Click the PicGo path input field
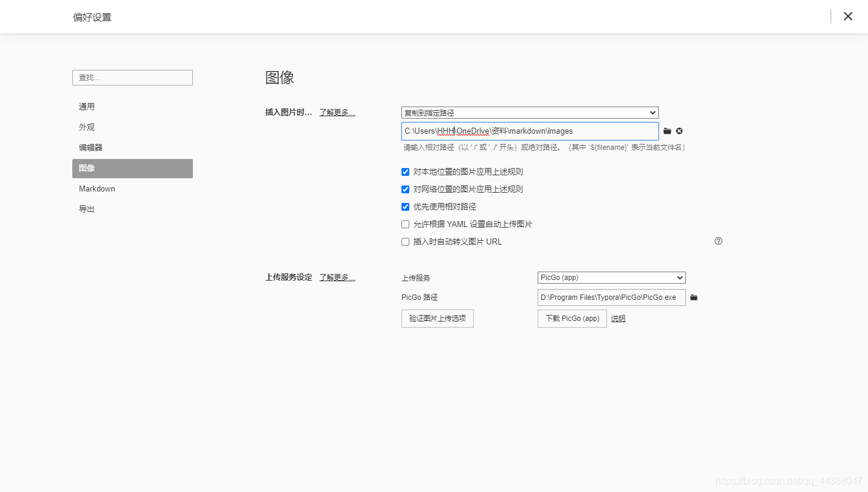 coord(612,297)
